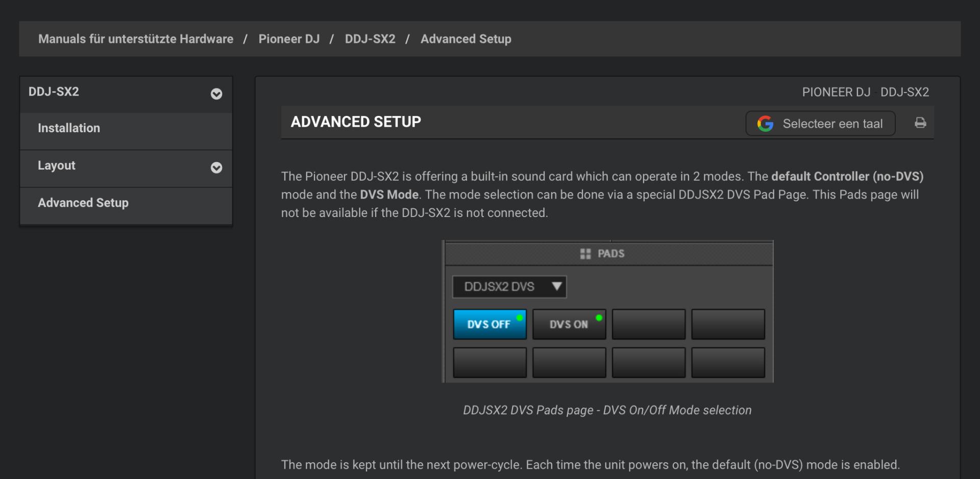The width and height of the screenshot is (980, 479).
Task: Click PIONEER DJ DDJ-SX2 header text
Action: [866, 92]
